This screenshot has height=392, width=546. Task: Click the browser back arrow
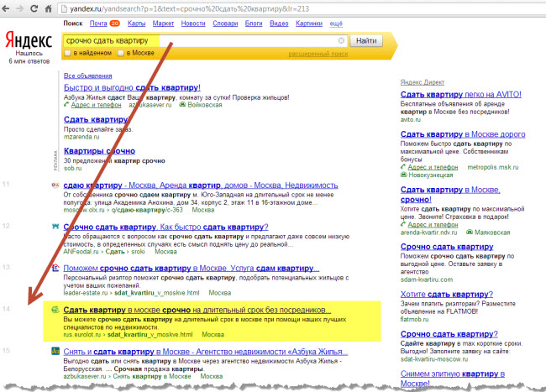[6, 8]
